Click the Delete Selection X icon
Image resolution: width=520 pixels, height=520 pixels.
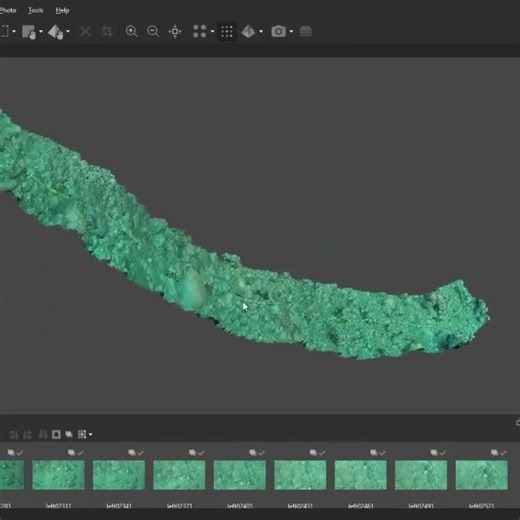86,32
